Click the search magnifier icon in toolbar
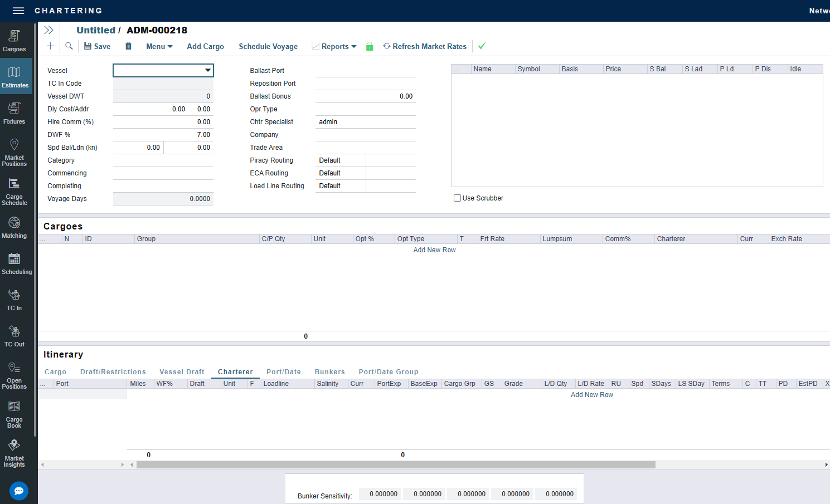Screen dimensions: 830x504 (x=69, y=46)
